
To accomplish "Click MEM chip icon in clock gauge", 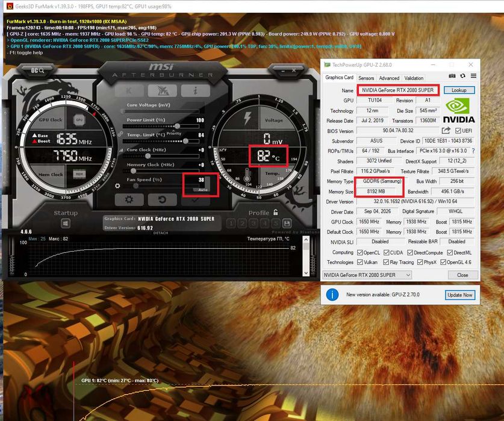I will point(79,174).
